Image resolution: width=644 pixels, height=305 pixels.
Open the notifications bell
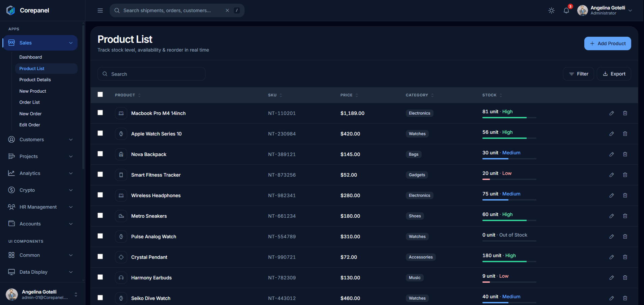click(566, 10)
